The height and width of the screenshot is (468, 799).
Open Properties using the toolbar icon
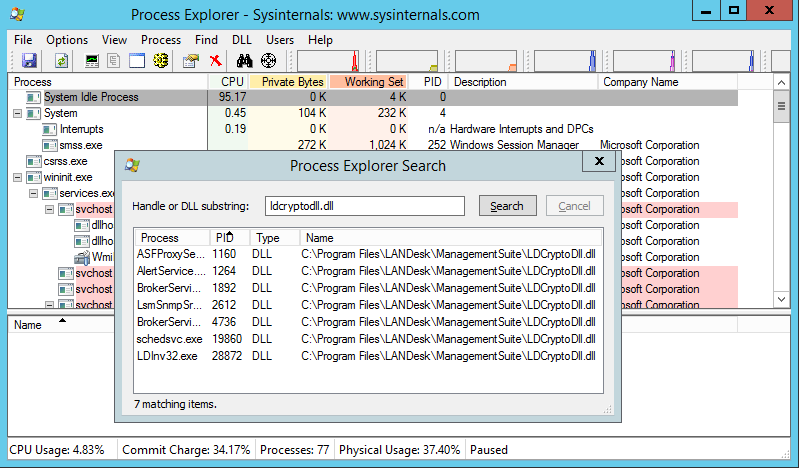[x=190, y=61]
